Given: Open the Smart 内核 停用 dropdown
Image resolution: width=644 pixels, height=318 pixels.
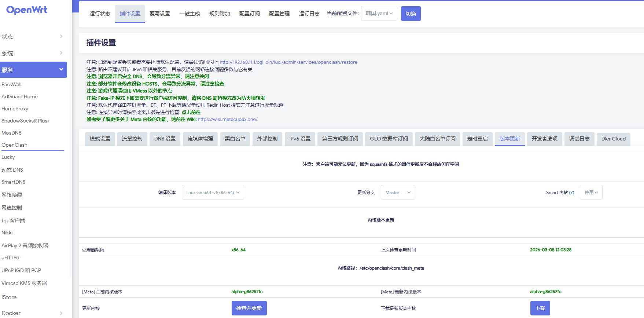Looking at the screenshot, I should pos(591,193).
